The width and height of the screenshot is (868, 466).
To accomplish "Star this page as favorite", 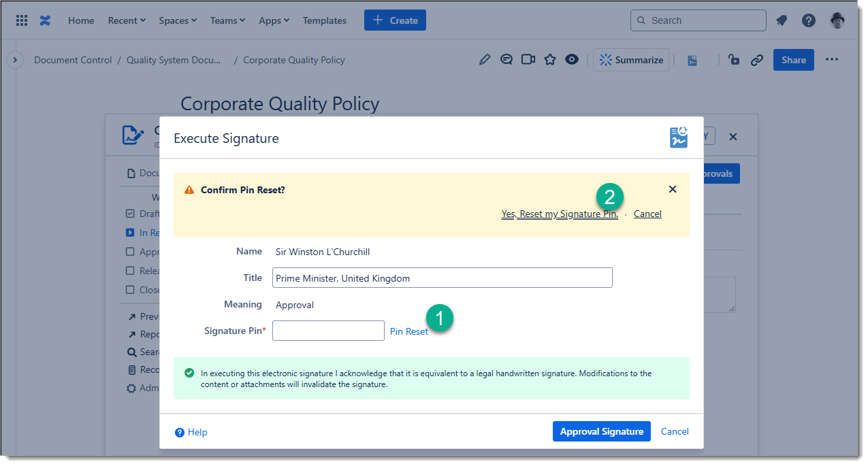I will pos(550,60).
